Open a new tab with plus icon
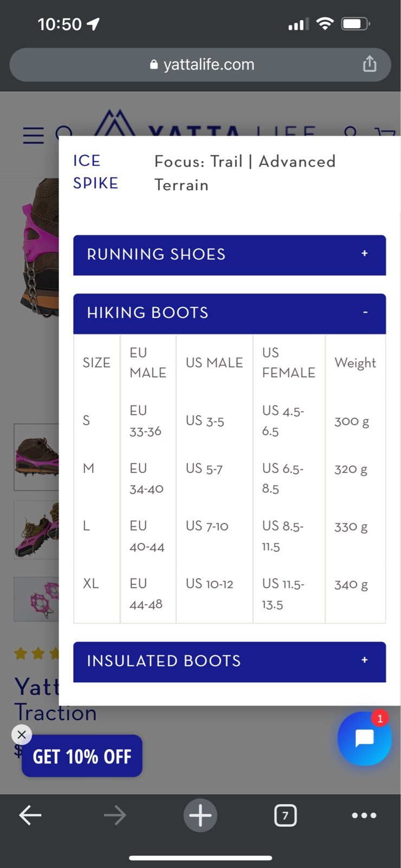The height and width of the screenshot is (868, 401). point(200,815)
